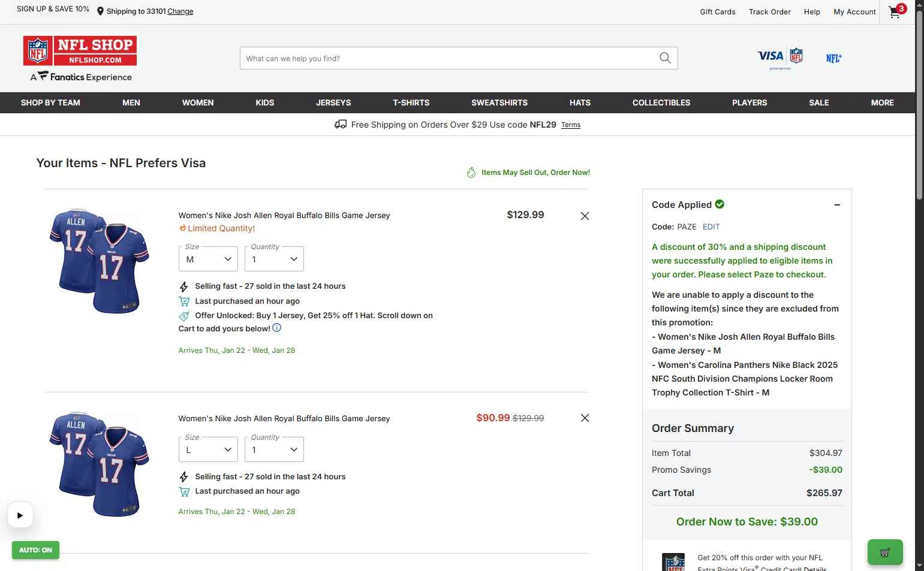The image size is (924, 571).
Task: Open the Help link
Action: (812, 12)
